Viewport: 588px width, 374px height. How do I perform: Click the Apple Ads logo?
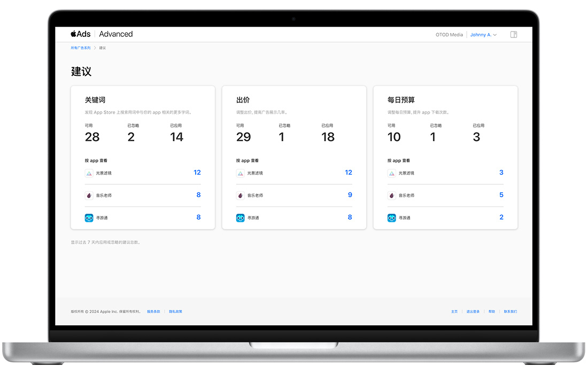tap(81, 34)
